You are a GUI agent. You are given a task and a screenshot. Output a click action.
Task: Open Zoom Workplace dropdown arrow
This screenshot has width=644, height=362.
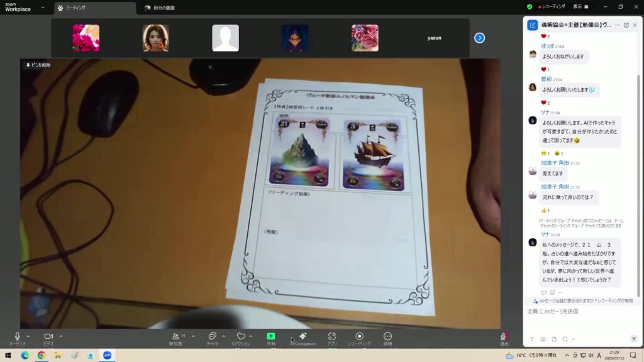click(43, 8)
